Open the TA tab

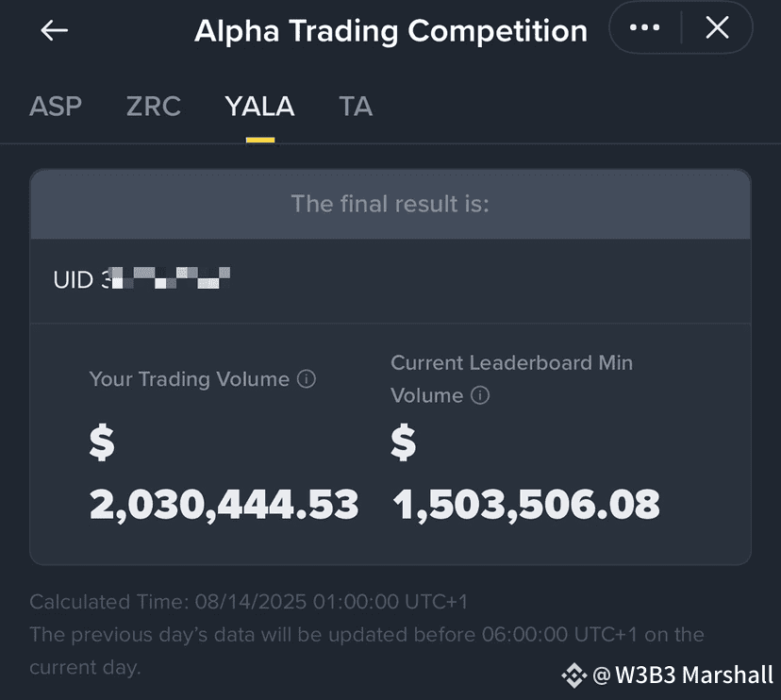click(356, 106)
